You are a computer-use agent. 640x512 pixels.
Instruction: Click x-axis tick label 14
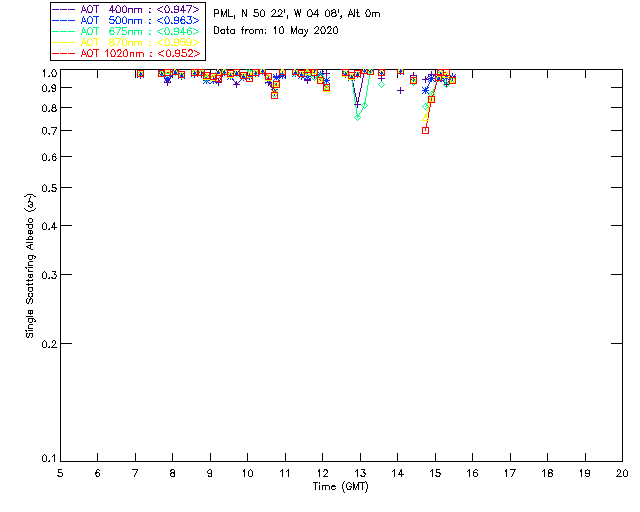pyautogui.click(x=398, y=473)
